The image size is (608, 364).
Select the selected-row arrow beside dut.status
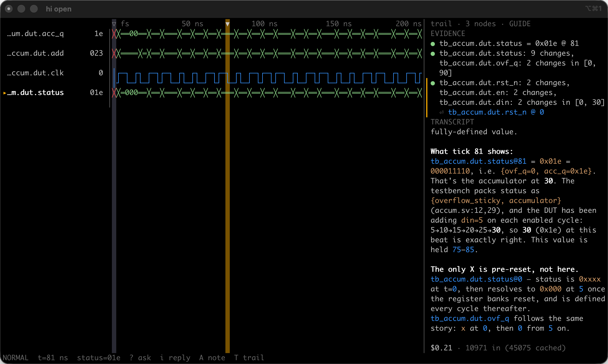[5, 93]
